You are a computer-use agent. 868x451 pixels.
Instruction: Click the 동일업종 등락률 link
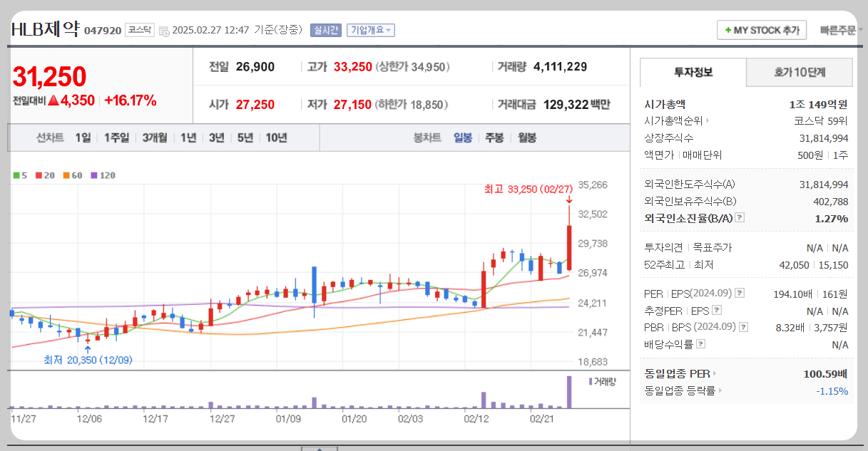point(680,390)
